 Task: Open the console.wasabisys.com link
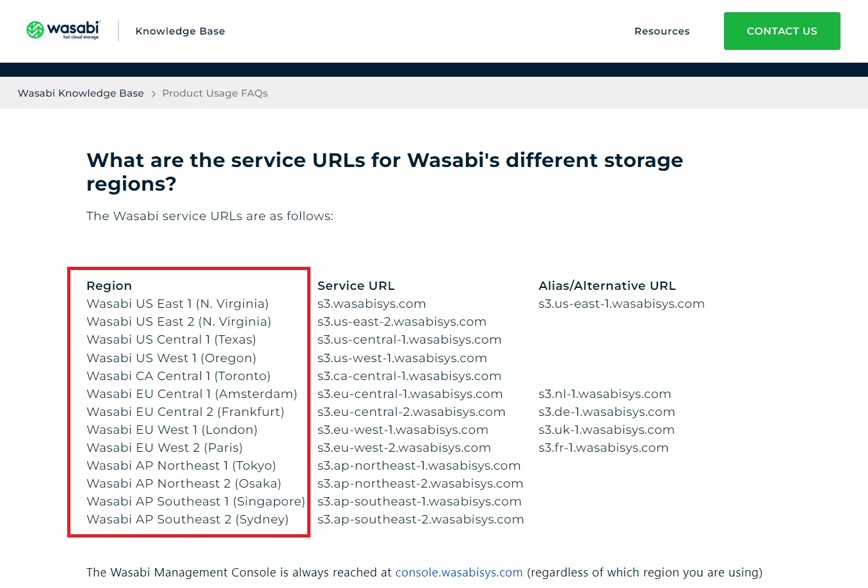459,572
